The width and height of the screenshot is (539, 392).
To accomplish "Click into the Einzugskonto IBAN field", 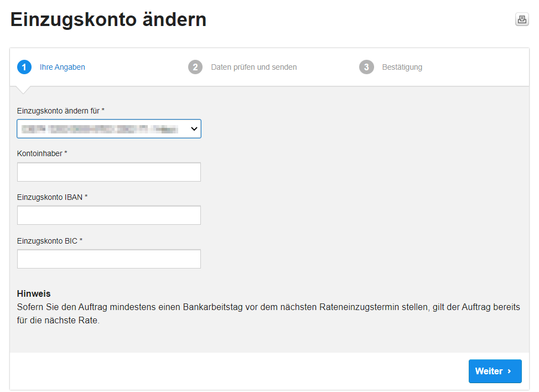I will pyautogui.click(x=109, y=215).
